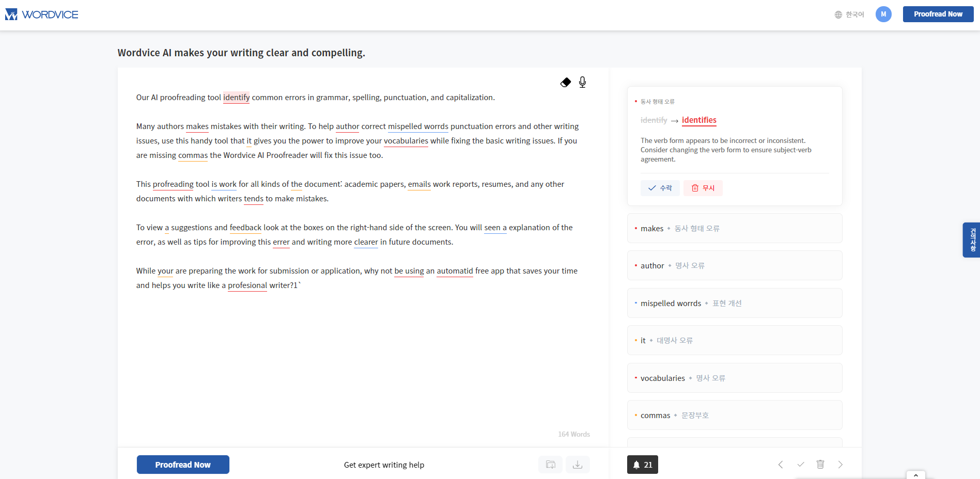980x479 pixels.
Task: Expand the makes suggestion card
Action: [735, 228]
